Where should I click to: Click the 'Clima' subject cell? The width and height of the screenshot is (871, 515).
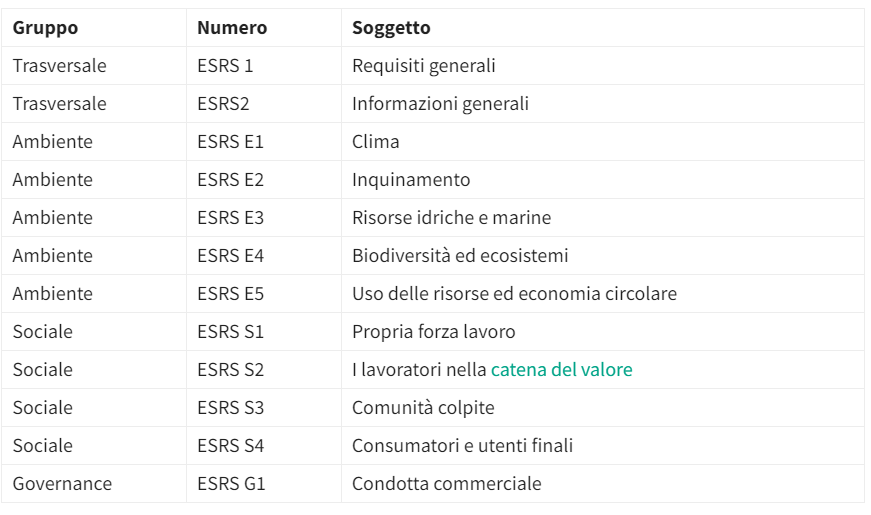click(x=376, y=142)
